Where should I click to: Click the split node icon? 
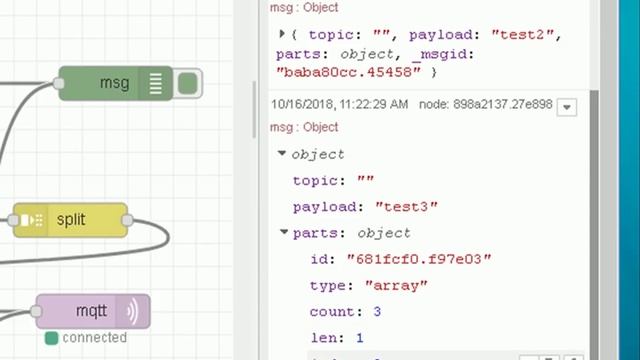(x=31, y=220)
